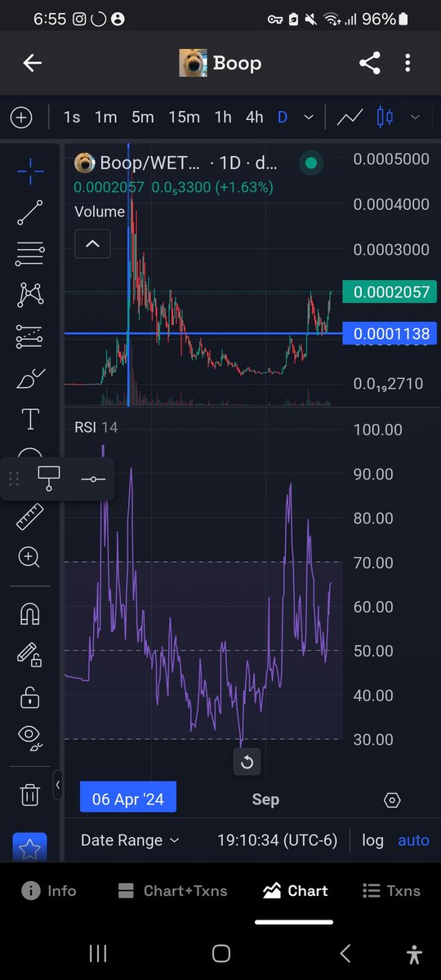This screenshot has height=980, width=441.
Task: Select the candlestick chart style
Action: click(384, 118)
